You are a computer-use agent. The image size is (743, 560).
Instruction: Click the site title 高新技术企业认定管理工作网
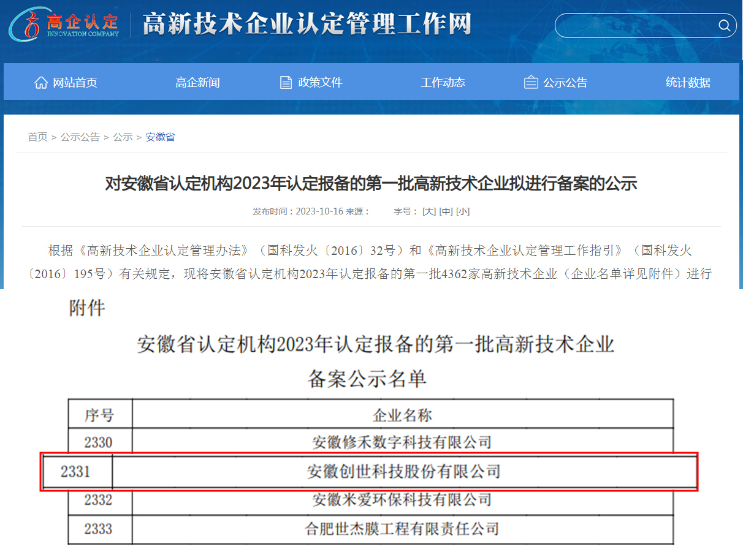[x=307, y=25]
